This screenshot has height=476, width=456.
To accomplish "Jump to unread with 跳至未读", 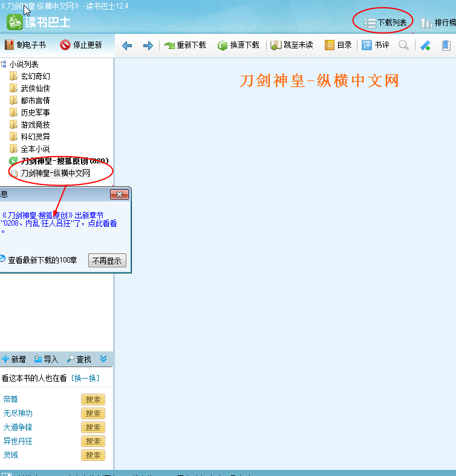I will (292, 45).
